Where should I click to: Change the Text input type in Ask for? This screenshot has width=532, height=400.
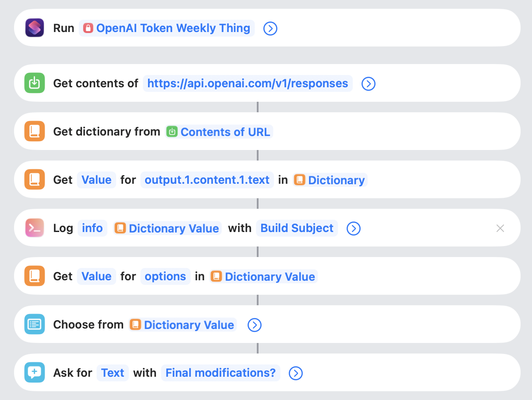(113, 373)
